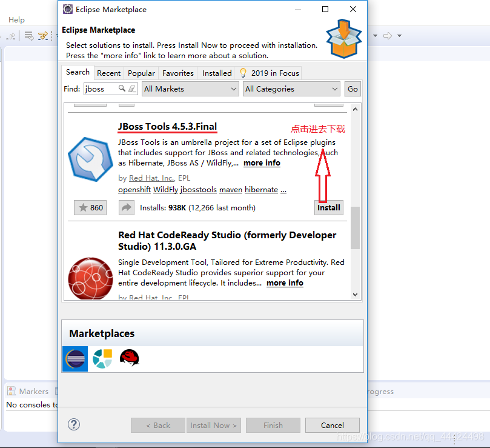Switch to the Favorites tab

[x=178, y=73]
